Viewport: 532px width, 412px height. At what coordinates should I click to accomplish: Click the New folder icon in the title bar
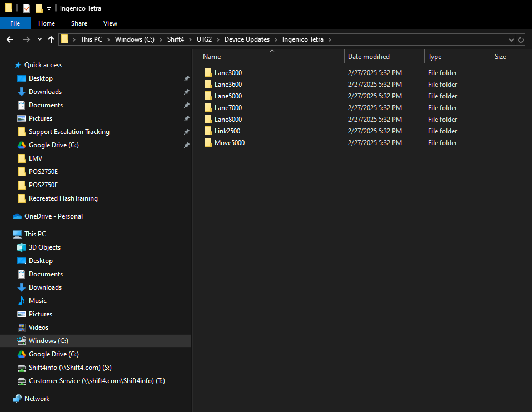[39, 8]
